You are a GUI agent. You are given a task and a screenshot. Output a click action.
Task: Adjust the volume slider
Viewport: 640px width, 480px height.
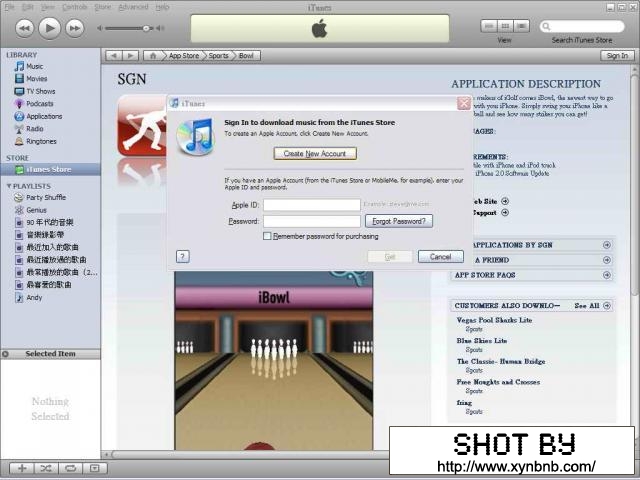(146, 28)
